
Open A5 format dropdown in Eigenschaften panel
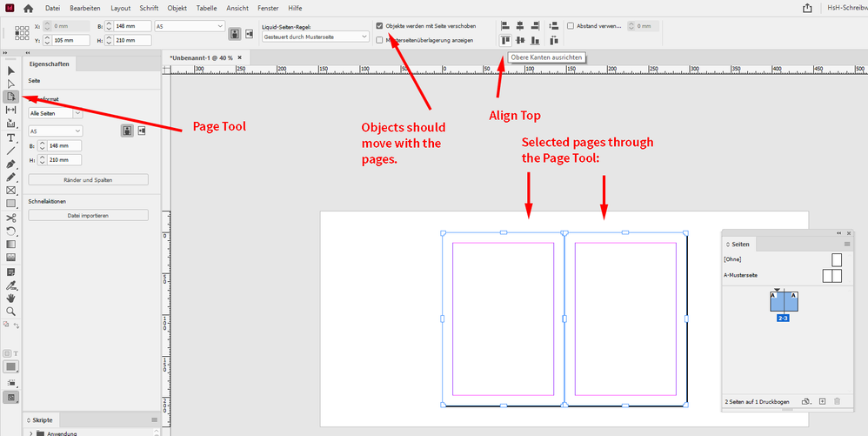56,131
